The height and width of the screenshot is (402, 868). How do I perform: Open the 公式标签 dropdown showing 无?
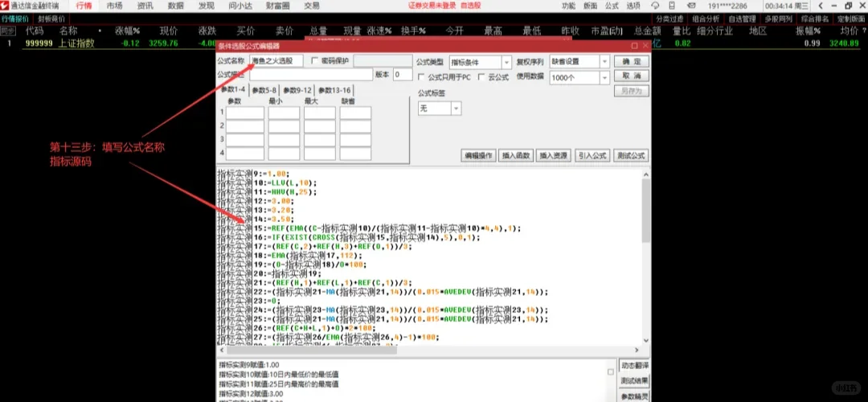coord(457,109)
